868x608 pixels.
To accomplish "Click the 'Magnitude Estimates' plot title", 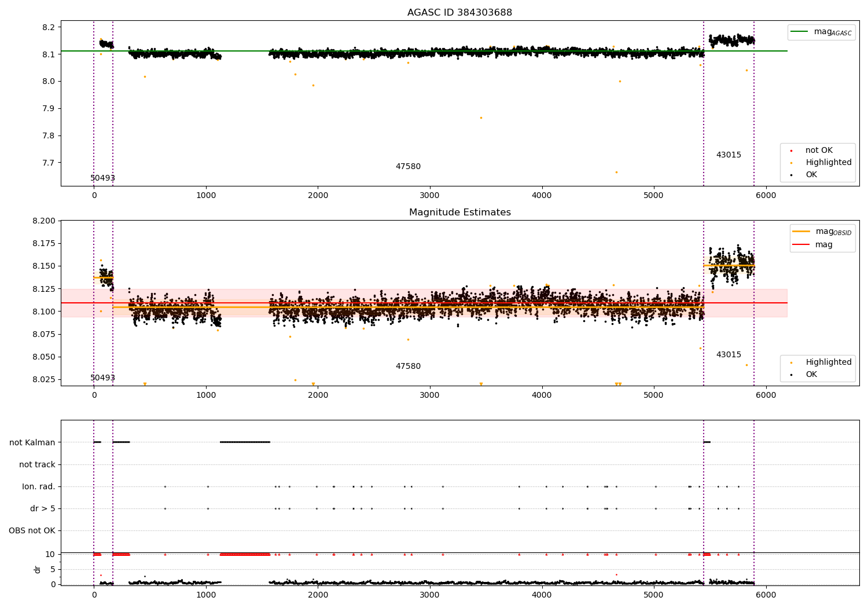I will point(459,212).
